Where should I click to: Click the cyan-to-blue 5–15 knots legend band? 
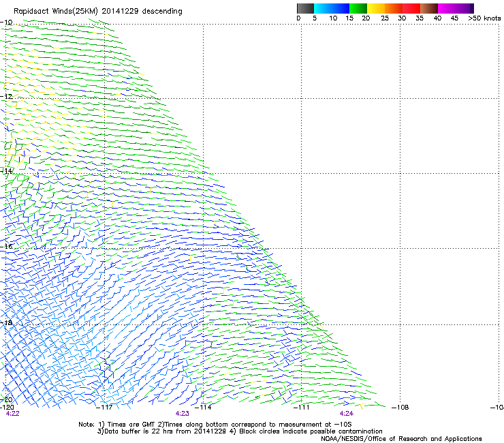[x=332, y=8]
